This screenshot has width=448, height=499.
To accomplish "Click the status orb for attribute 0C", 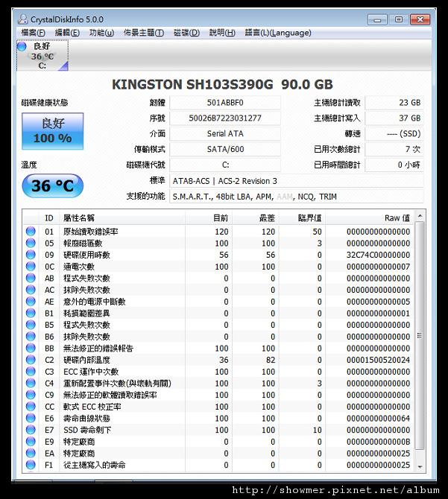I will [31, 267].
